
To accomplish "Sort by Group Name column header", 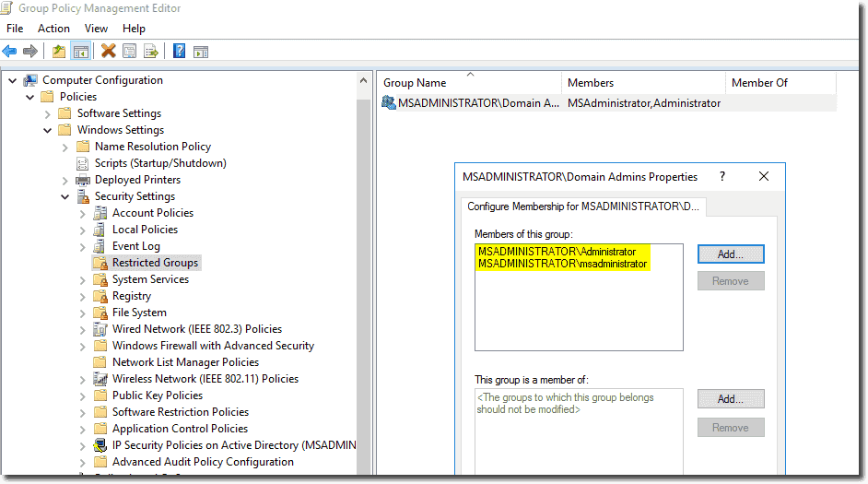I will (415, 83).
